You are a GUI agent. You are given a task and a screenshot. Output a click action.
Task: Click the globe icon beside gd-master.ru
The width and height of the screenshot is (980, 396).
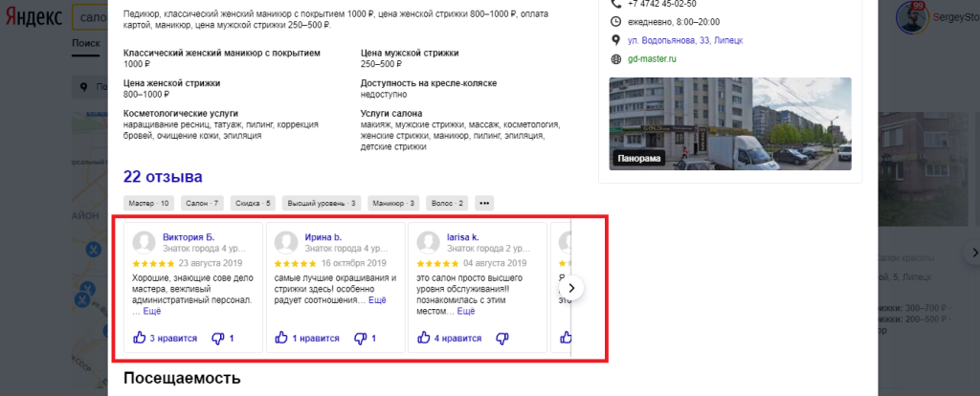coord(616,59)
